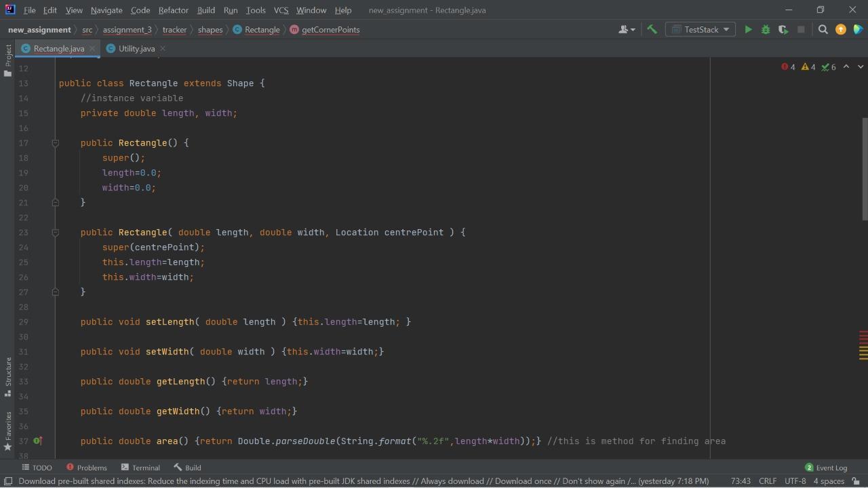868x488 pixels.
Task: Open the Window menu
Action: [x=311, y=10]
